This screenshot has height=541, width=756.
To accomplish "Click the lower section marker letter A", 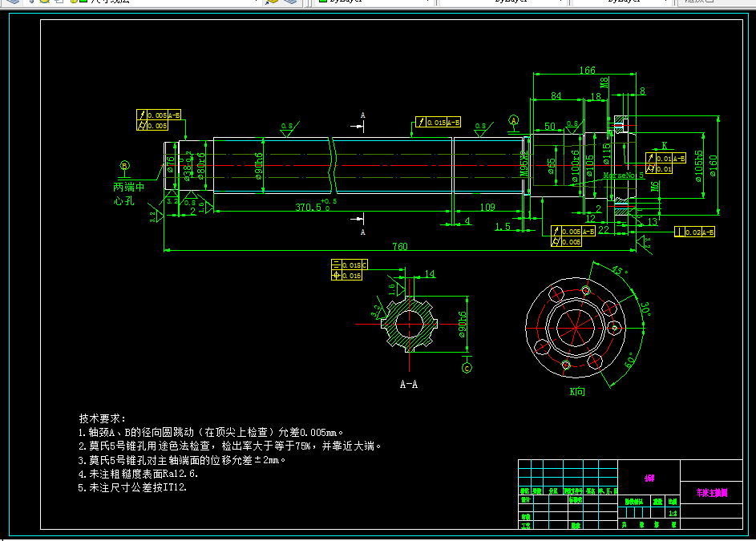I will (x=363, y=232).
